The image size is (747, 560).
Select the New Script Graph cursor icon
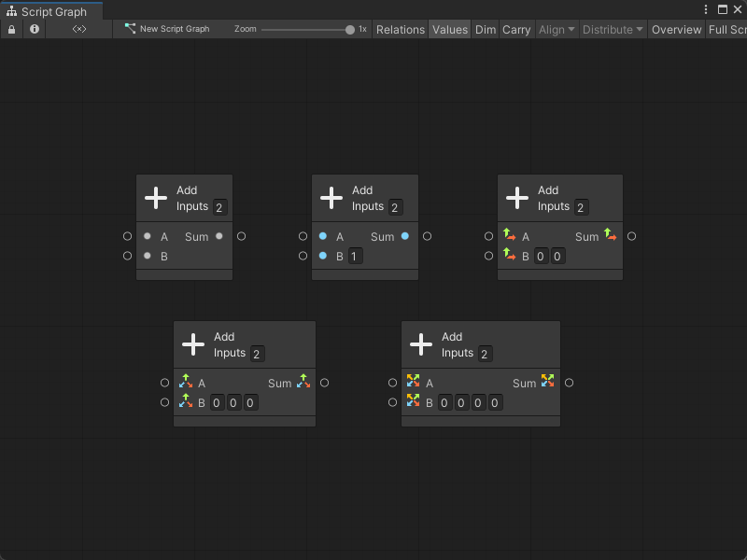coord(129,29)
